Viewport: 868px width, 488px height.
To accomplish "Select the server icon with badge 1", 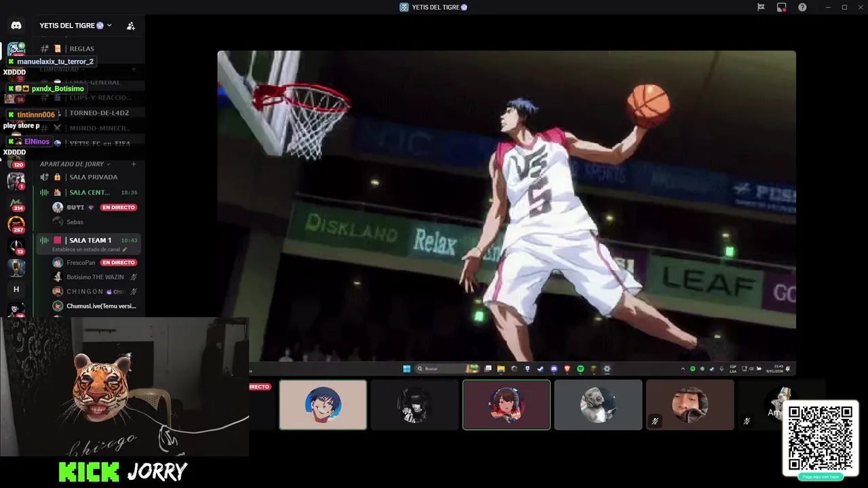I will click(16, 181).
